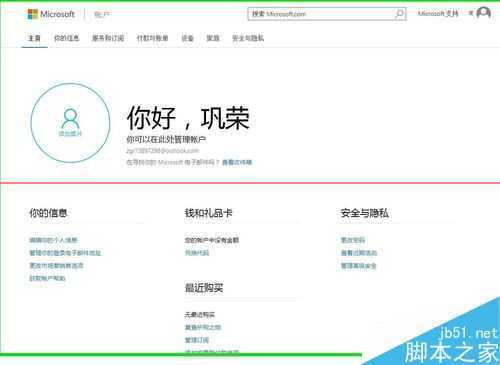Click the large profile picture circle
Image resolution: width=500 pixels, height=365 pixels.
point(70,123)
